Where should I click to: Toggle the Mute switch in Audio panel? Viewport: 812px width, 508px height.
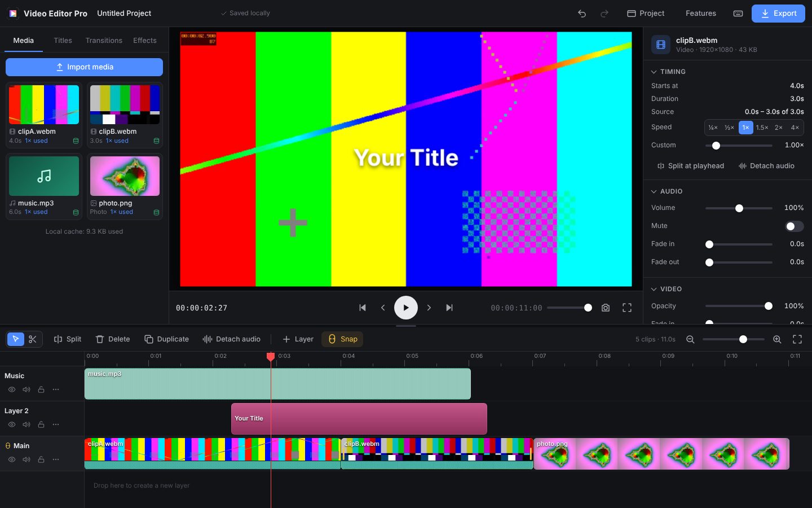coord(795,226)
